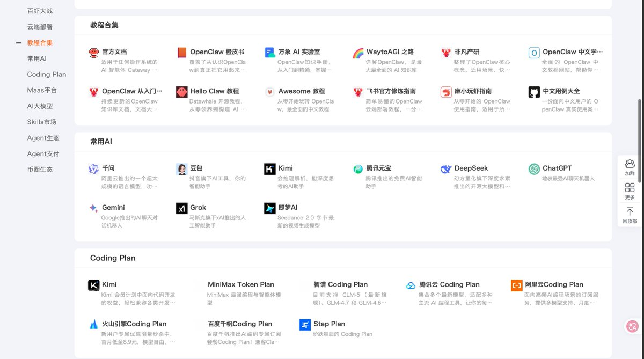
Task: Click the 阿里云Coding Plan orange icon
Action: 517,285
